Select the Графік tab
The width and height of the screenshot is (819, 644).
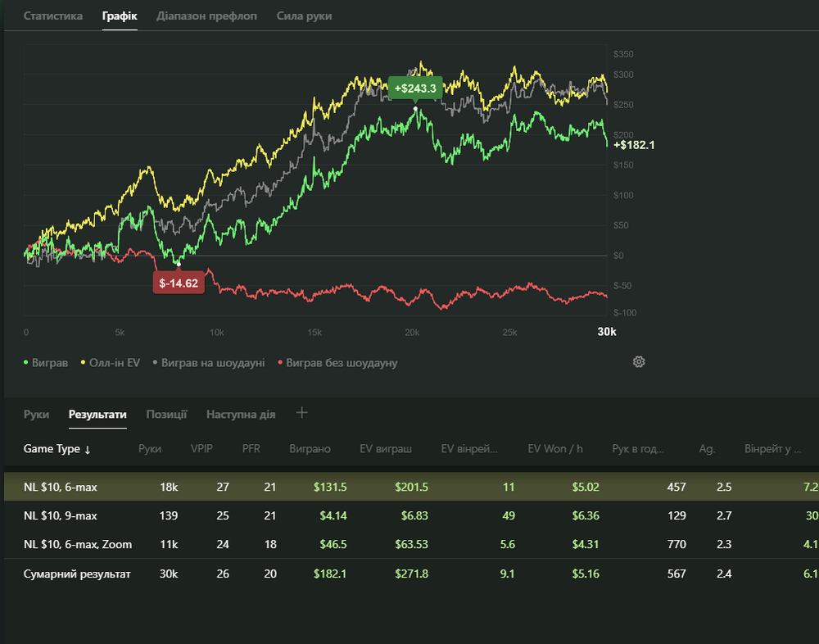pyautogui.click(x=120, y=16)
